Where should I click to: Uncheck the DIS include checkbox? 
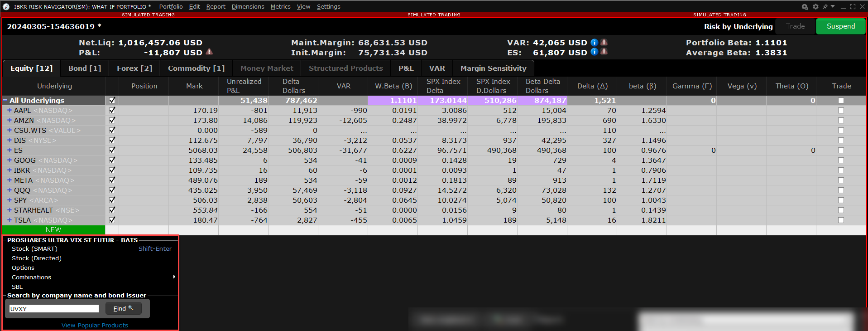pyautogui.click(x=112, y=140)
